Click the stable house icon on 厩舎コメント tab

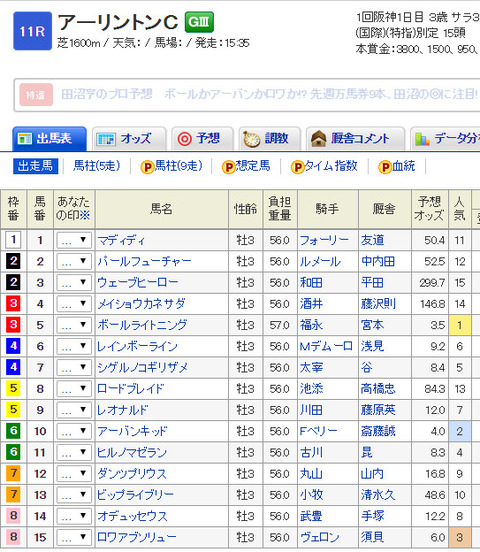tap(318, 138)
